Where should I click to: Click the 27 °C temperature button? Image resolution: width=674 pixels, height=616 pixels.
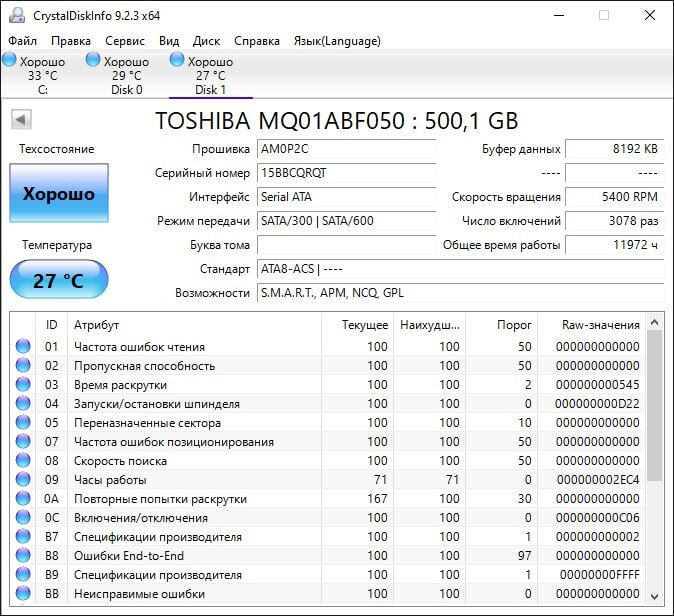[59, 280]
